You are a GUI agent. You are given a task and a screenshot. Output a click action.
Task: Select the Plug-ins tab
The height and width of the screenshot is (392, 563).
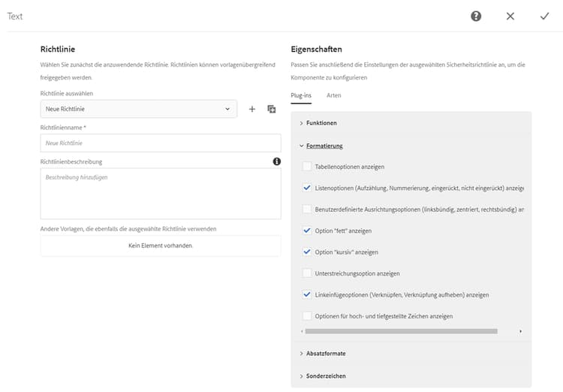(x=301, y=96)
